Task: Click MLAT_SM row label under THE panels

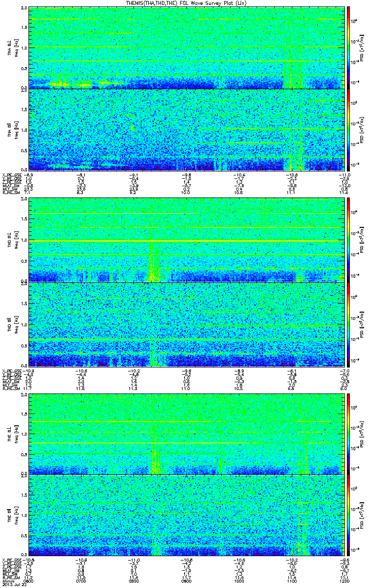Action: 10,571
